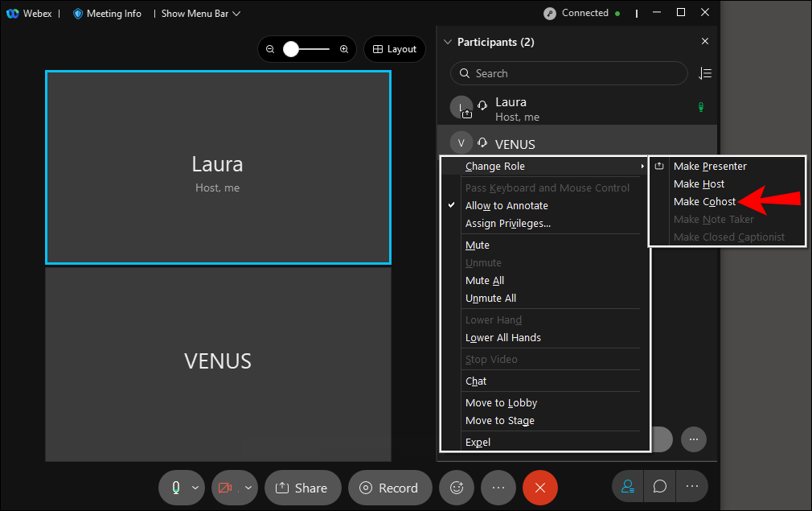Expand the Show Menu Bar dropdown
The width and height of the screenshot is (812, 511).
pos(200,14)
